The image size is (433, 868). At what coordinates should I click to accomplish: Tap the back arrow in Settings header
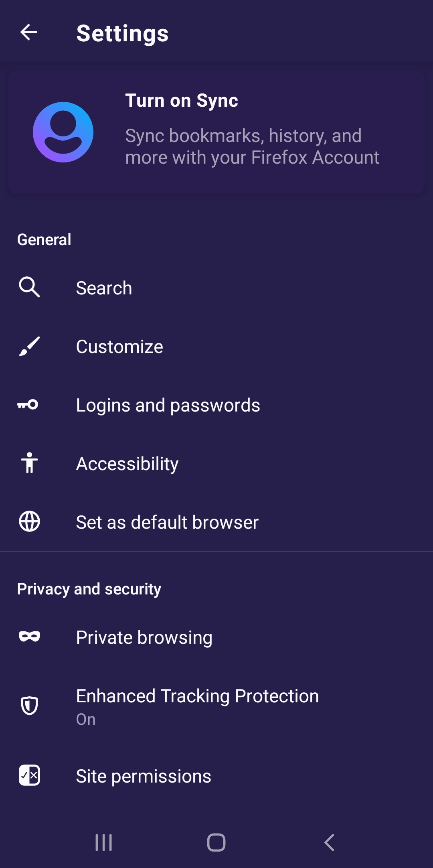click(x=28, y=32)
